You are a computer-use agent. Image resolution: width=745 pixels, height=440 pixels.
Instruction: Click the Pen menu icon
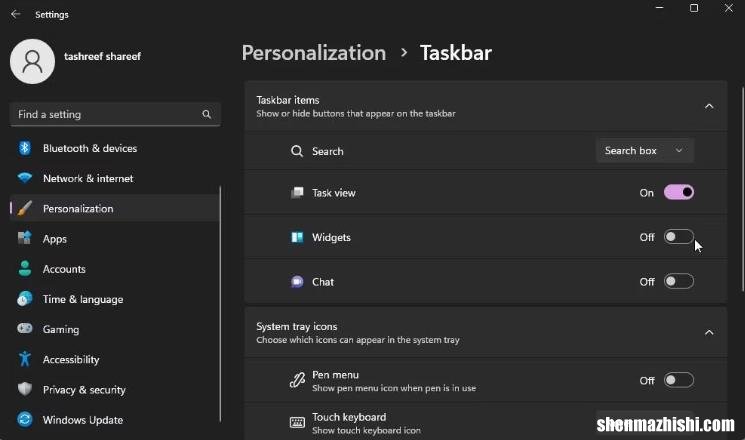click(297, 380)
